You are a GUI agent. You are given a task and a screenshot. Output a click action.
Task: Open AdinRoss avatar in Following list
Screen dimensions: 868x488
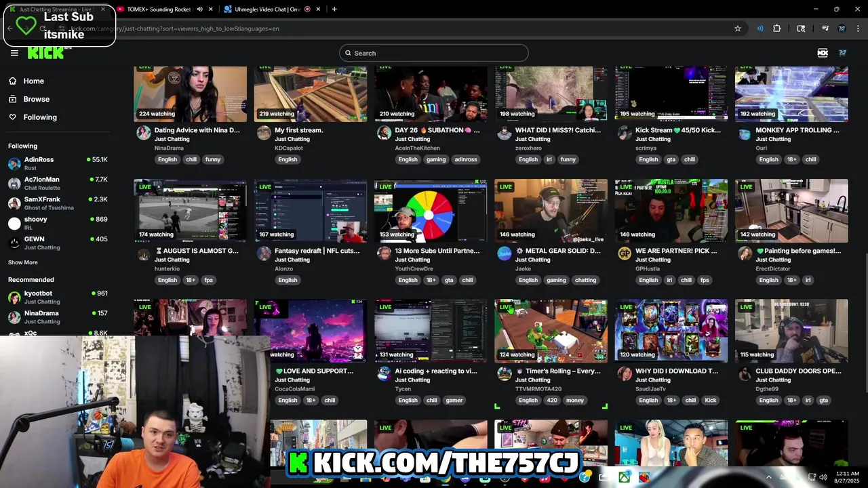[x=14, y=163]
